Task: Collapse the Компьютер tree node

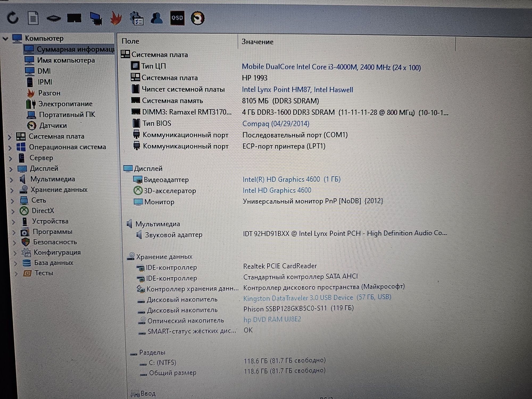Action: [5, 39]
